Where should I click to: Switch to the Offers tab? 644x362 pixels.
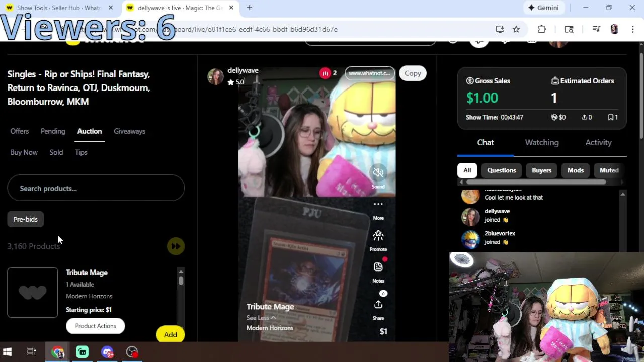(20, 131)
